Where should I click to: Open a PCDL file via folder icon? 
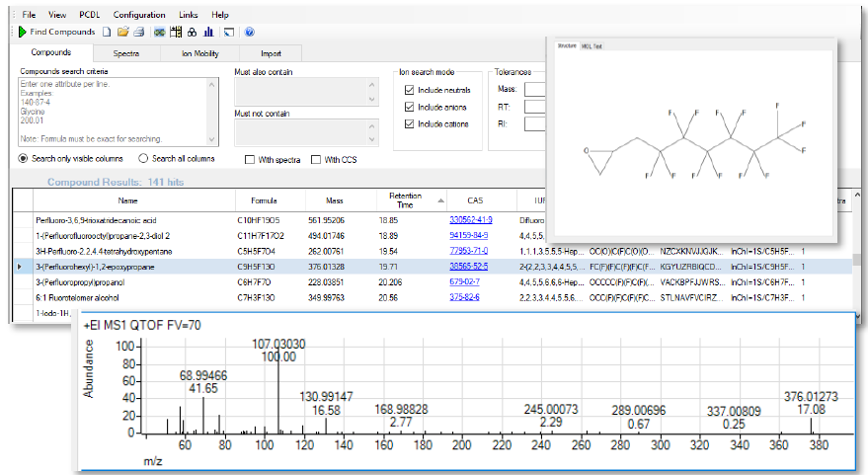point(122,33)
